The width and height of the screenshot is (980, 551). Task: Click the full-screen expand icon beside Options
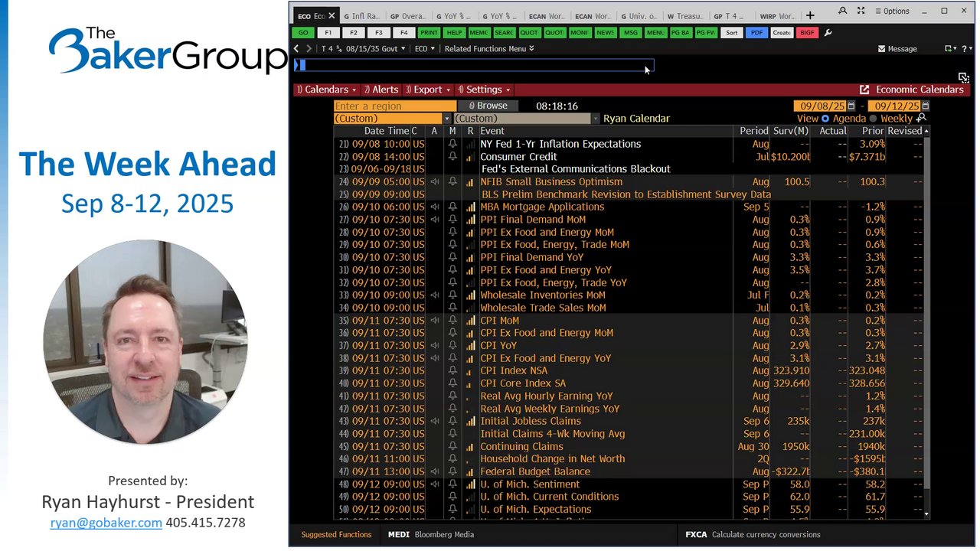click(x=861, y=11)
